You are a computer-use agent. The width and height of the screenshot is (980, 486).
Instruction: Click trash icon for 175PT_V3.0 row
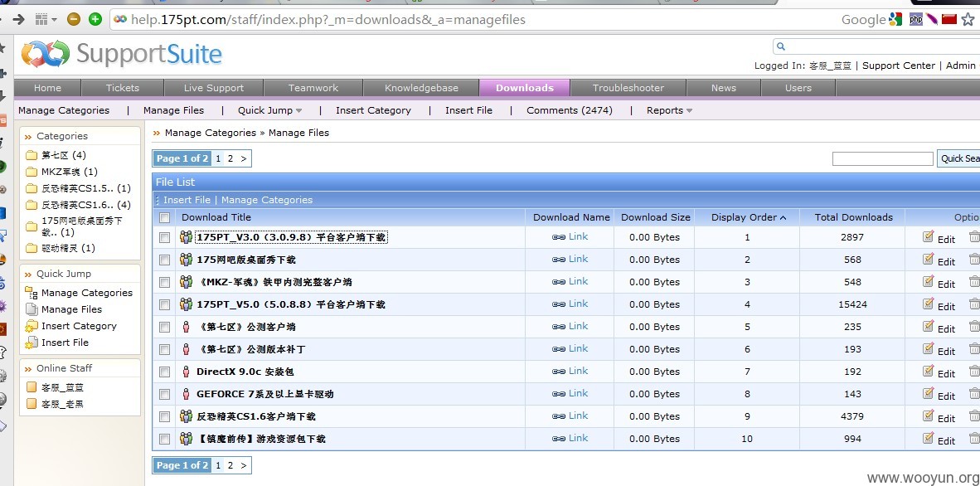pyautogui.click(x=974, y=236)
